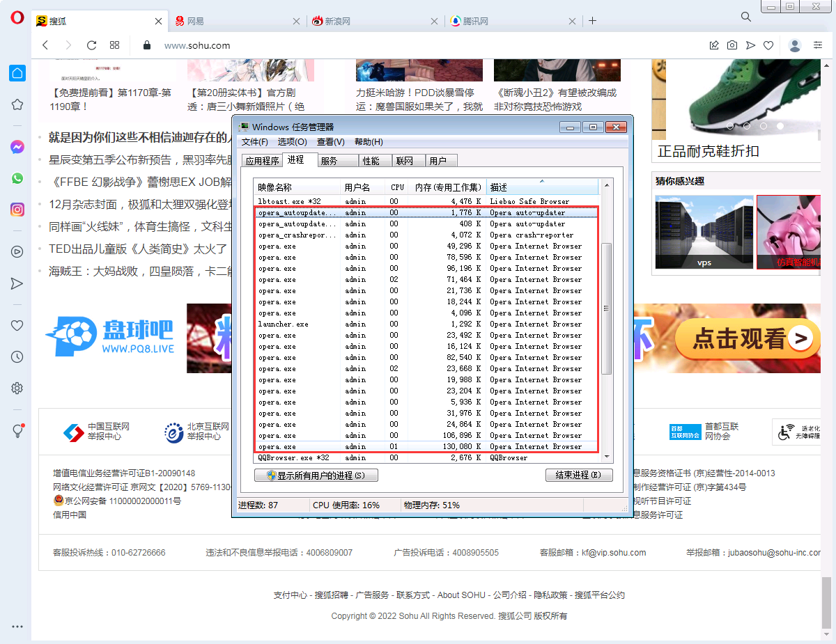
Task: Open the lightbulb tips icon in the sidebar
Action: [x=17, y=431]
